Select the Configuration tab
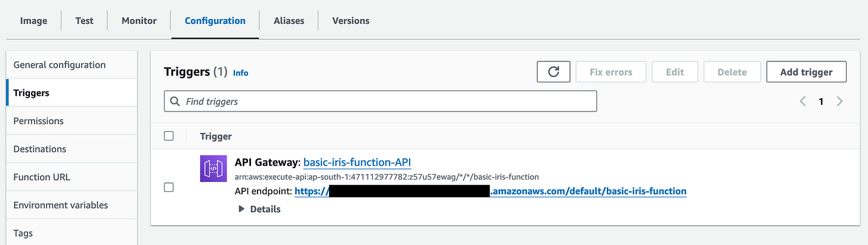This screenshot has height=245, width=868. pyautogui.click(x=215, y=20)
